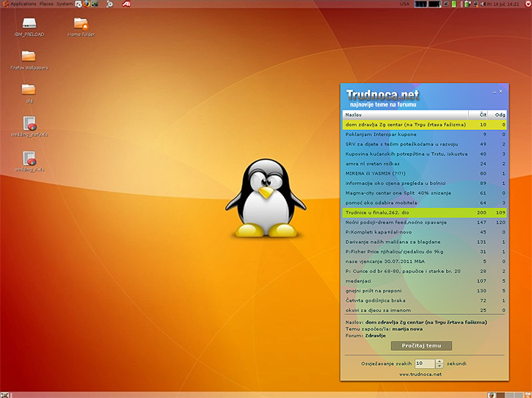Screen dimensions: 532x398
Task: Click the Trudnoca.net logo title
Action: [x=383, y=95]
